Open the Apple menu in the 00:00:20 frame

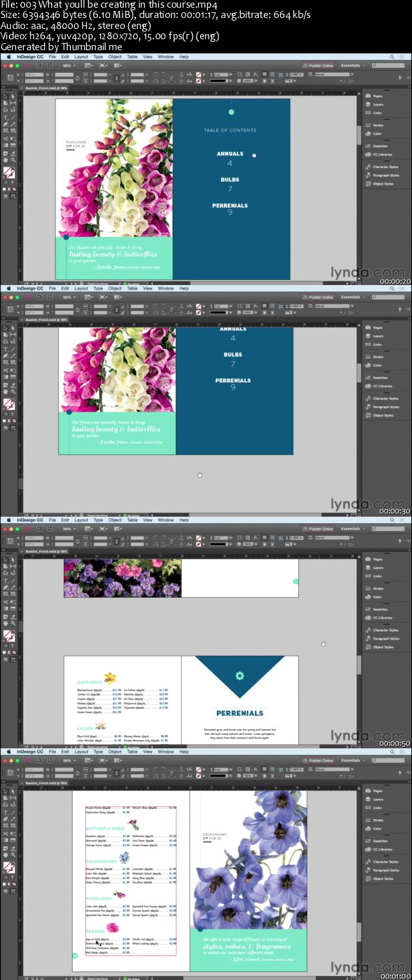click(9, 57)
